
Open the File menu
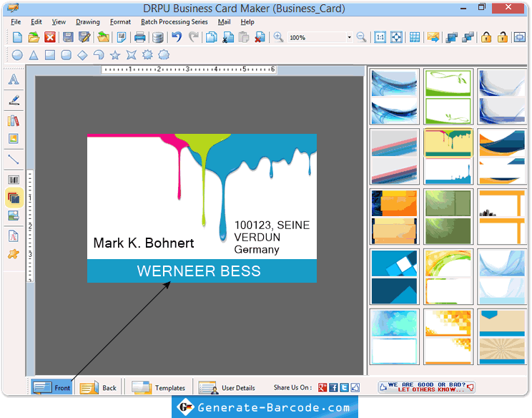pos(16,21)
